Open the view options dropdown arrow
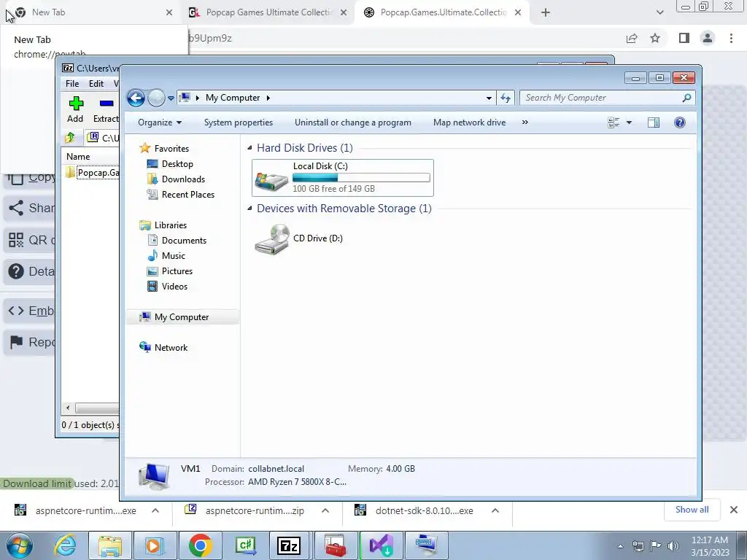The height and width of the screenshot is (560, 747). click(629, 122)
